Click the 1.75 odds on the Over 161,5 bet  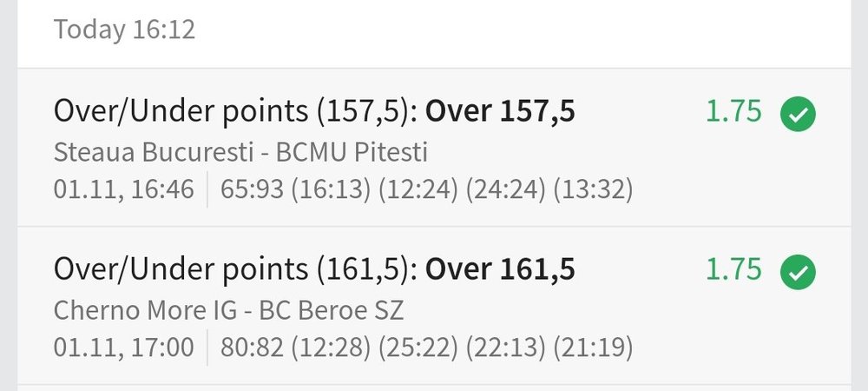(x=733, y=271)
